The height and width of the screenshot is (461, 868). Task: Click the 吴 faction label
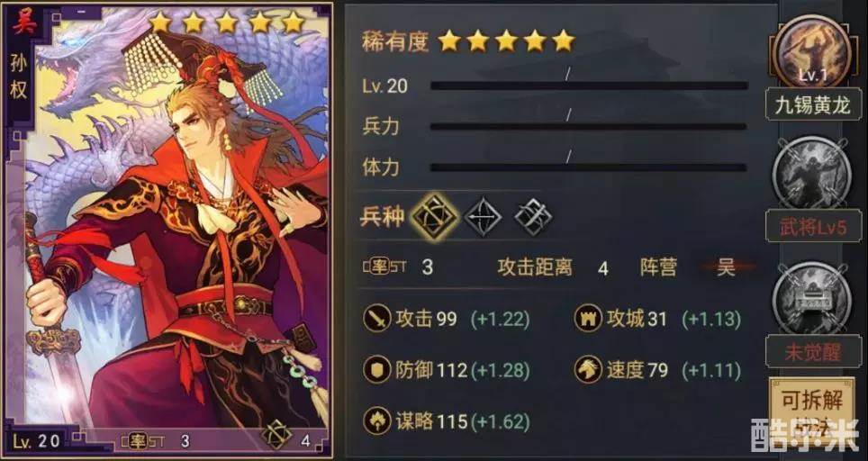coord(726,267)
